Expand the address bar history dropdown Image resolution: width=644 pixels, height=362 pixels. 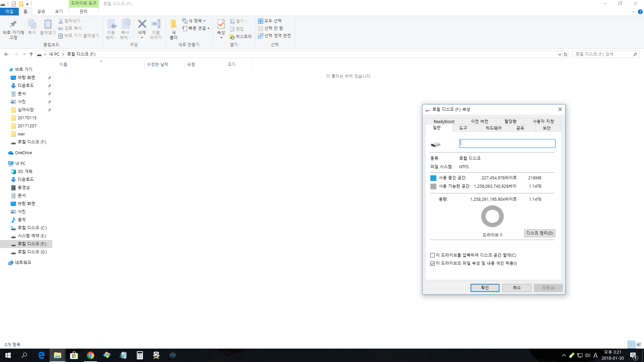click(x=559, y=54)
